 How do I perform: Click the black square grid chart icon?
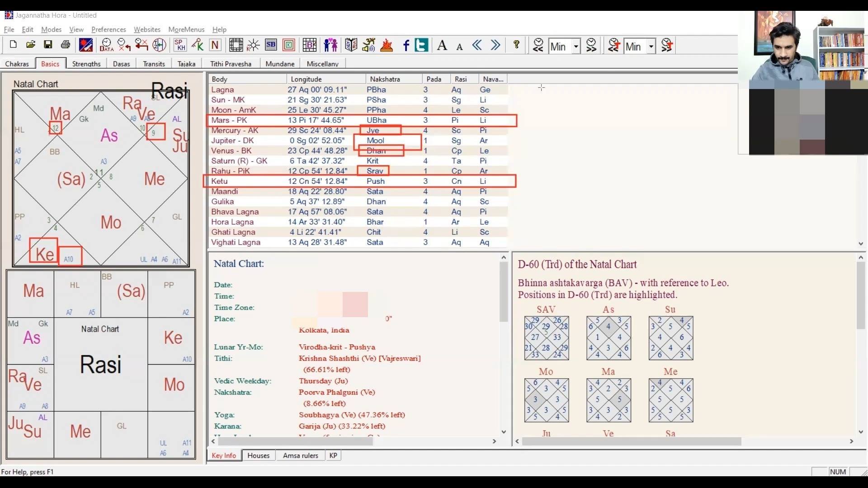pyautogui.click(x=236, y=45)
